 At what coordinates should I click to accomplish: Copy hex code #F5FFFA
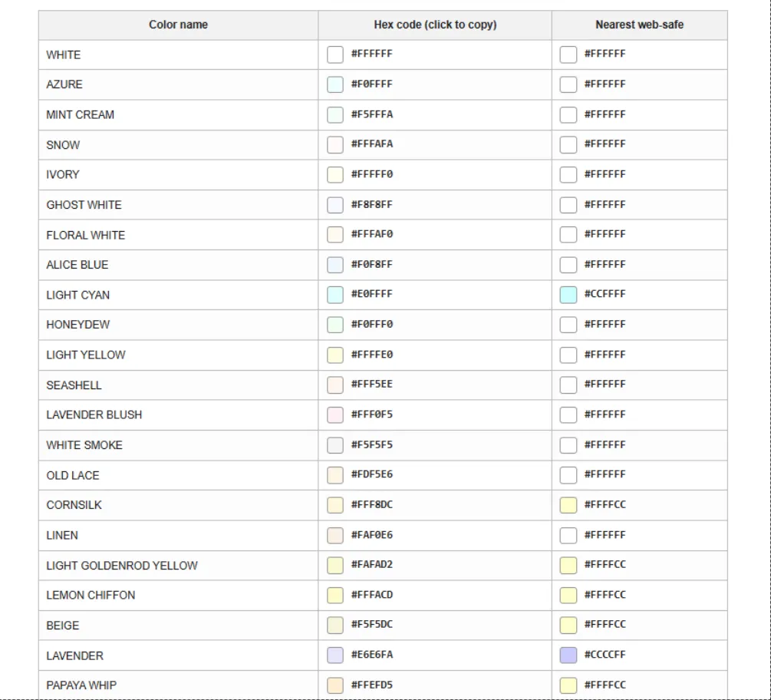372,114
